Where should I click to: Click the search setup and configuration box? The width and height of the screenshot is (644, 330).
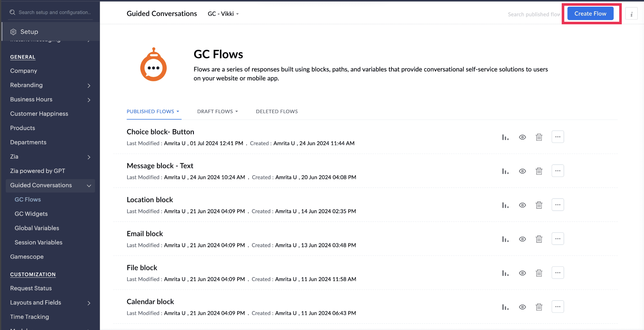pyautogui.click(x=54, y=12)
